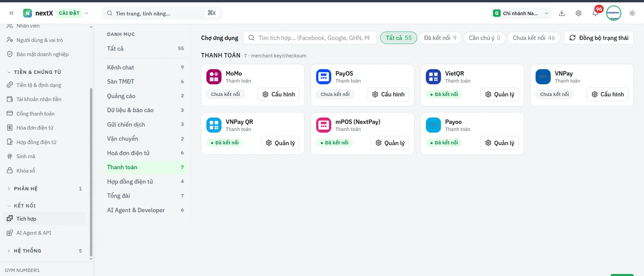
Task: Select category Kênh chat
Action: (145, 67)
